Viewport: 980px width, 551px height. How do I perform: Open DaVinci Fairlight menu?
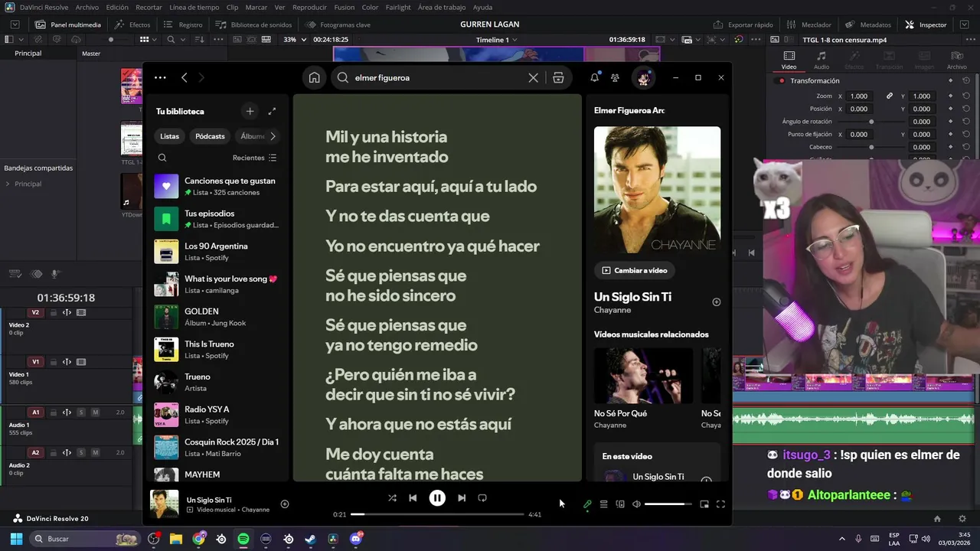click(x=398, y=7)
